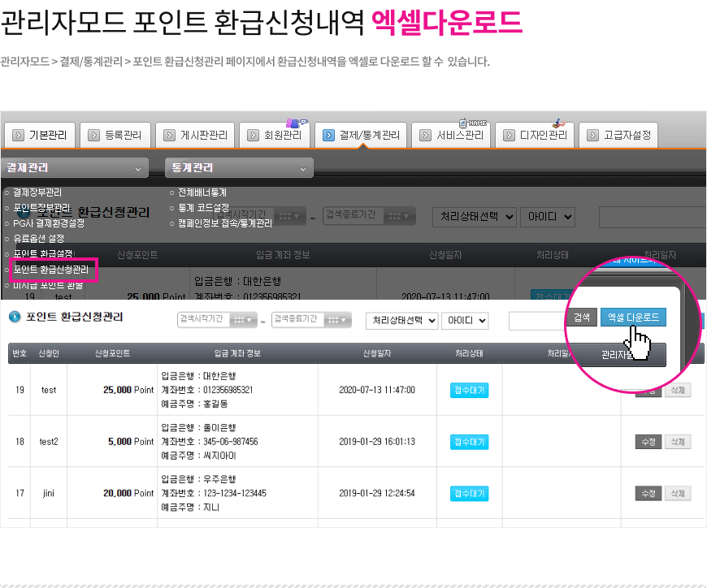This screenshot has width=707, height=588.
Task: Click 접수대기 status for test2 row
Action: click(x=469, y=442)
